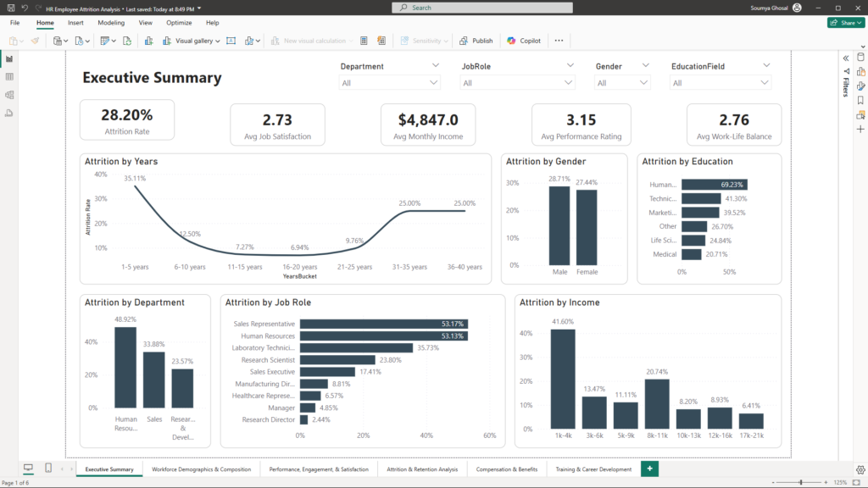Switch to Table view in left sidebar

pyautogui.click(x=9, y=76)
